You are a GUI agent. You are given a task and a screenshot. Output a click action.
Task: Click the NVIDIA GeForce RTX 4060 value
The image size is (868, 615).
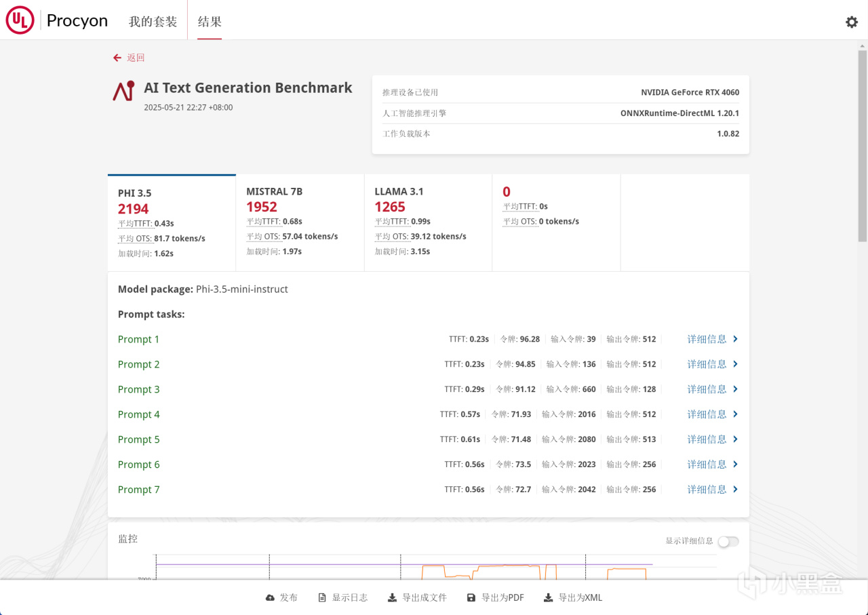(x=690, y=92)
